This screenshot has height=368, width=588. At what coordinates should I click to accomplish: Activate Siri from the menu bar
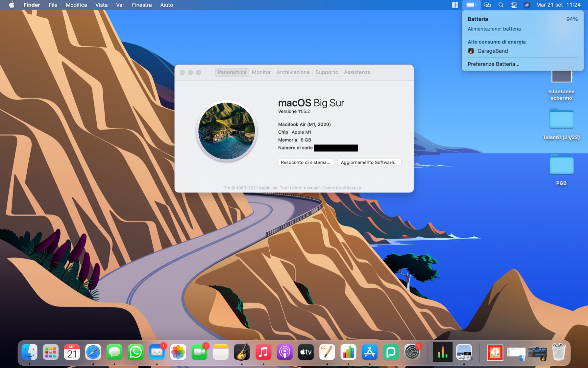click(x=527, y=5)
